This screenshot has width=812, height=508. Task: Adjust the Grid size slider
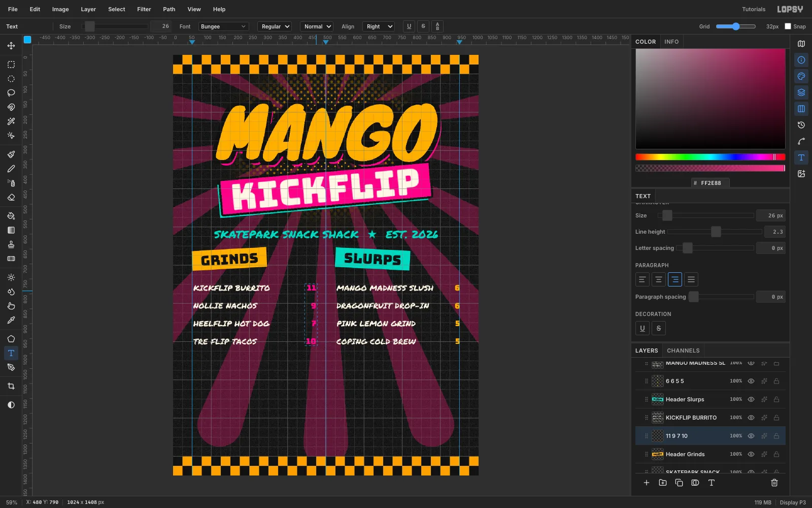click(x=735, y=26)
